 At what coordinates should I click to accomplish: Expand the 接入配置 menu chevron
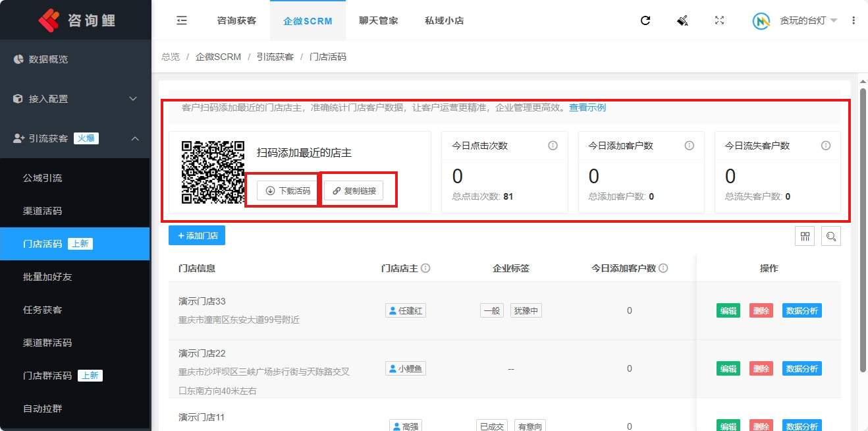coord(133,99)
